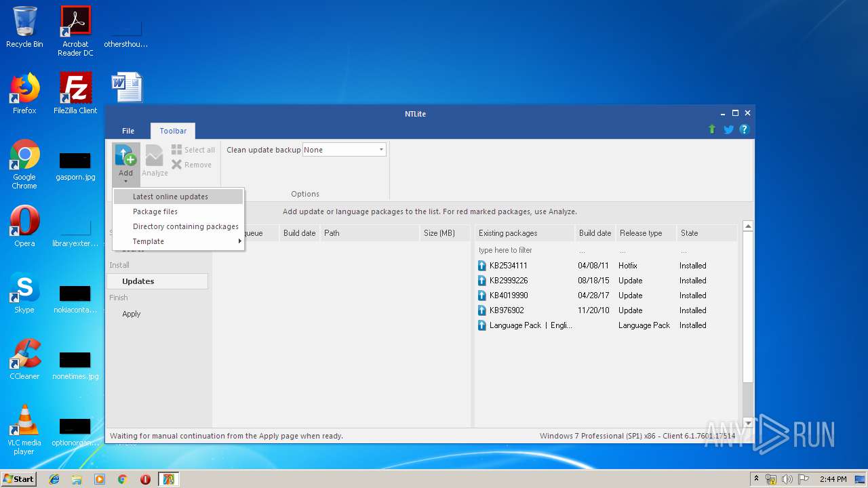
Task: Choose Package files menu entry
Action: [178, 211]
